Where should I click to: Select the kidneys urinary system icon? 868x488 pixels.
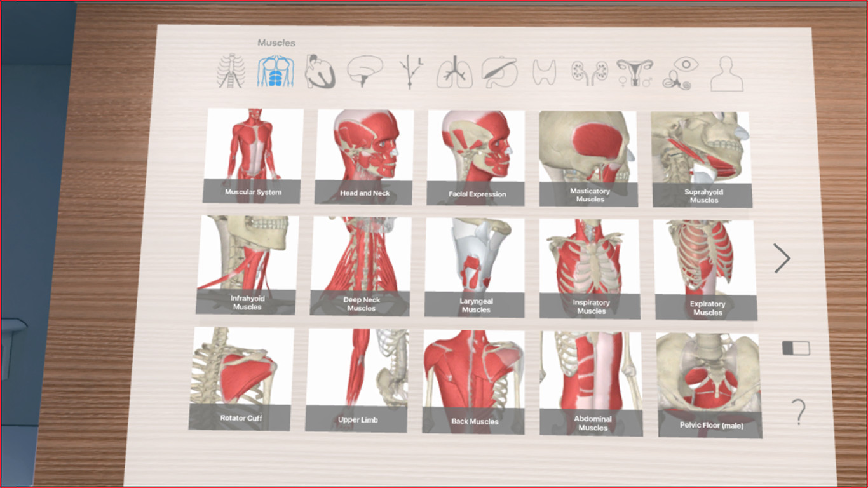click(x=587, y=74)
